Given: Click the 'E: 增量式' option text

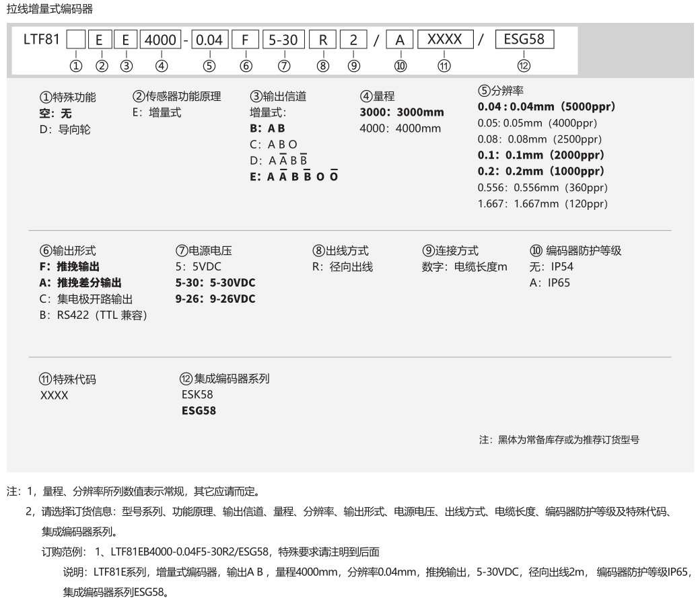Looking at the screenshot, I should (x=157, y=112).
